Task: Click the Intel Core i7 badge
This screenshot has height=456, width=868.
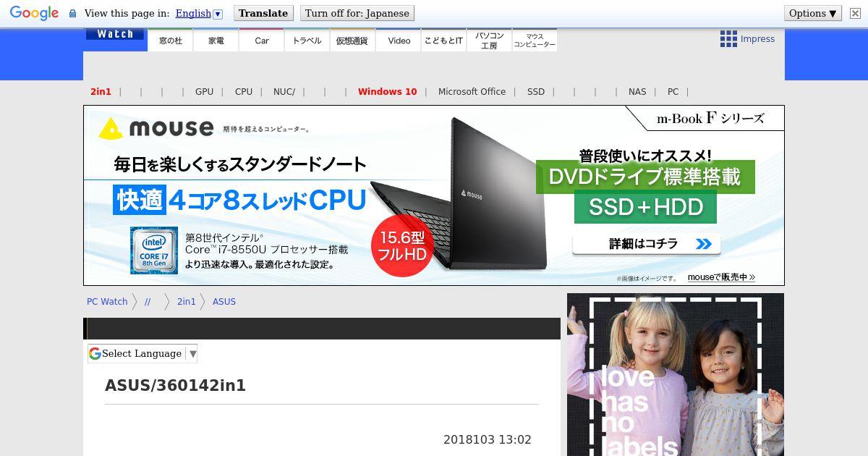Action: coord(154,250)
